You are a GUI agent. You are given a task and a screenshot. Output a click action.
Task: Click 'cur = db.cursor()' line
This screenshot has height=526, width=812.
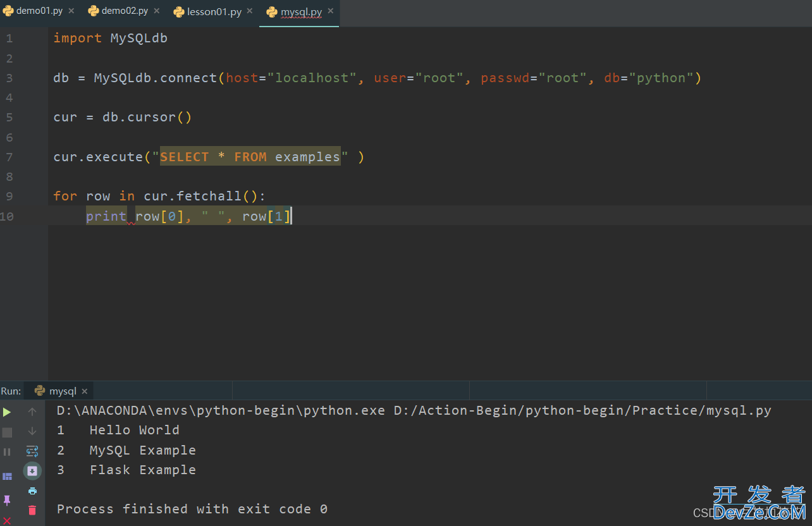(122, 117)
